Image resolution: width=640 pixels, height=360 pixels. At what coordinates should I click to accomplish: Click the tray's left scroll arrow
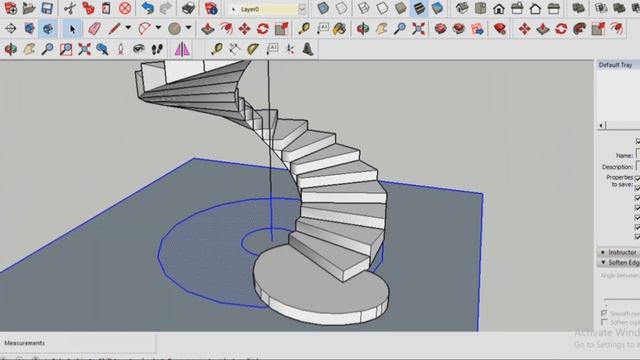[x=601, y=125]
